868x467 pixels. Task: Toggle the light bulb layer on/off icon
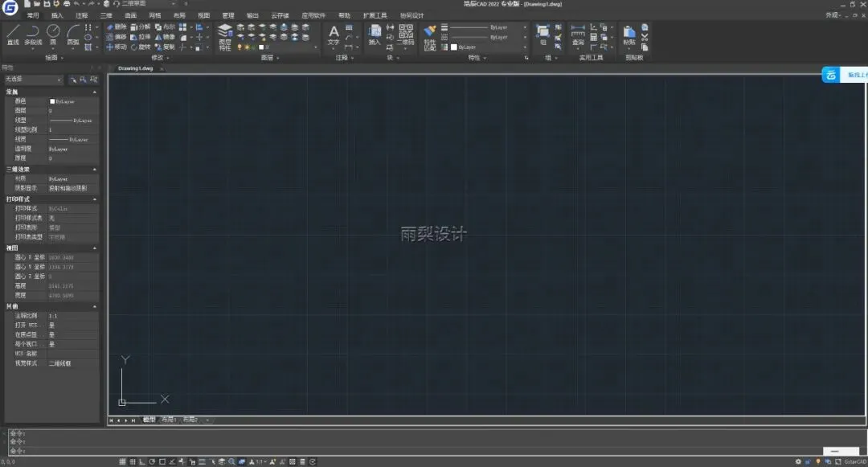click(x=240, y=47)
